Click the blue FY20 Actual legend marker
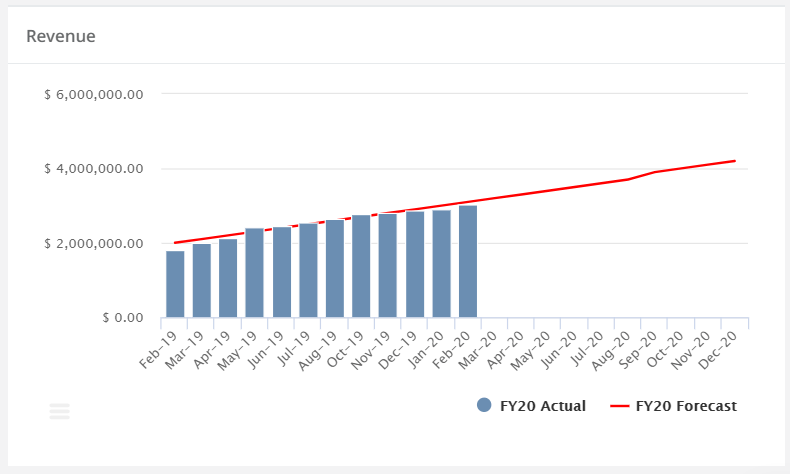 (x=484, y=405)
